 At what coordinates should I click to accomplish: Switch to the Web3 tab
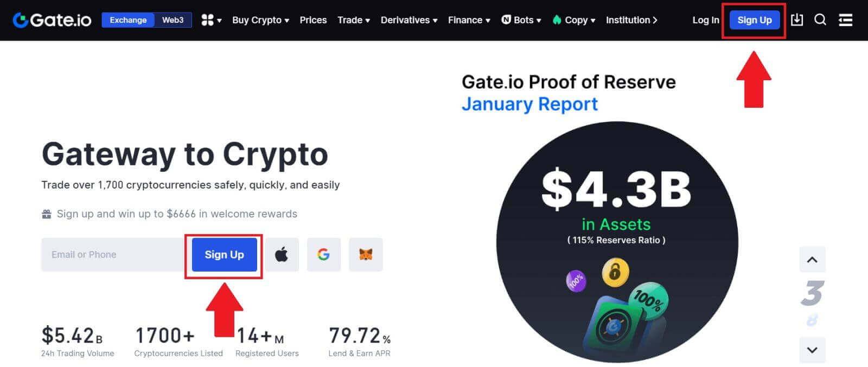(173, 20)
